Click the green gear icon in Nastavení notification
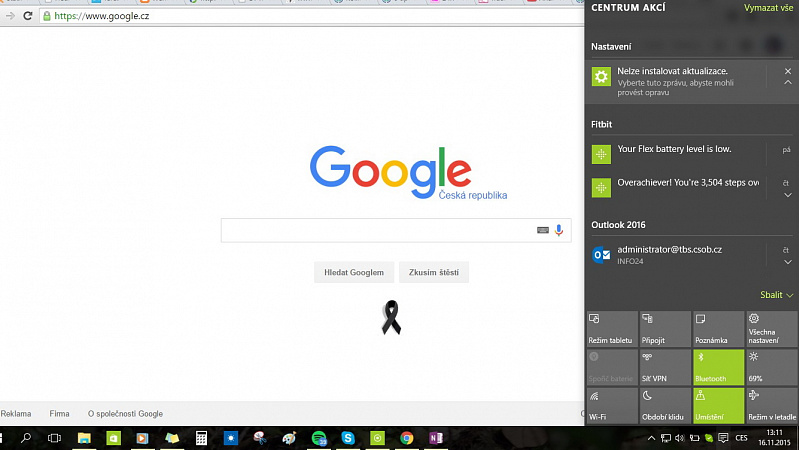The width and height of the screenshot is (799, 450). coord(601,76)
